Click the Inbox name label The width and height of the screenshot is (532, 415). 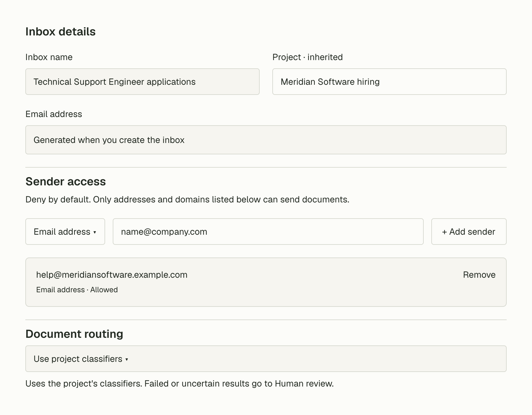49,57
